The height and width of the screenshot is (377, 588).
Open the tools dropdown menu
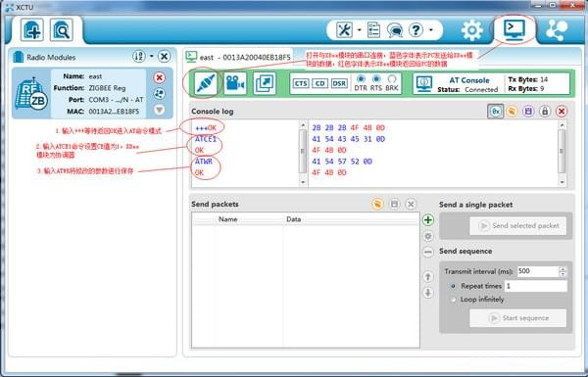[360, 30]
